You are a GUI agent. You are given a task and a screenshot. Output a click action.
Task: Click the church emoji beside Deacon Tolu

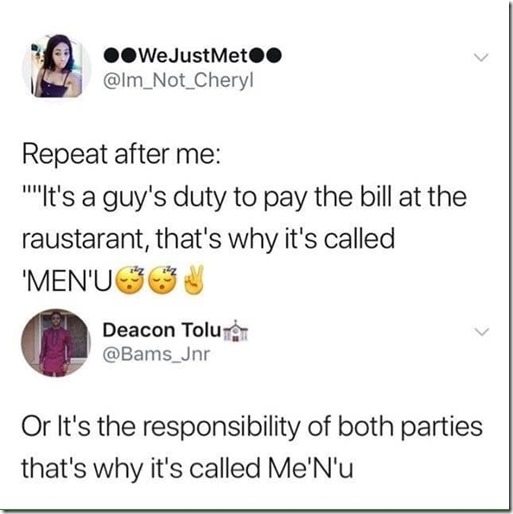pos(235,331)
